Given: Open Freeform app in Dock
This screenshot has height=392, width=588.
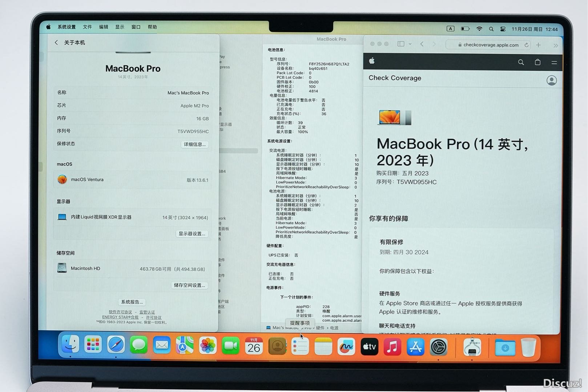Looking at the screenshot, I should click(x=346, y=347).
